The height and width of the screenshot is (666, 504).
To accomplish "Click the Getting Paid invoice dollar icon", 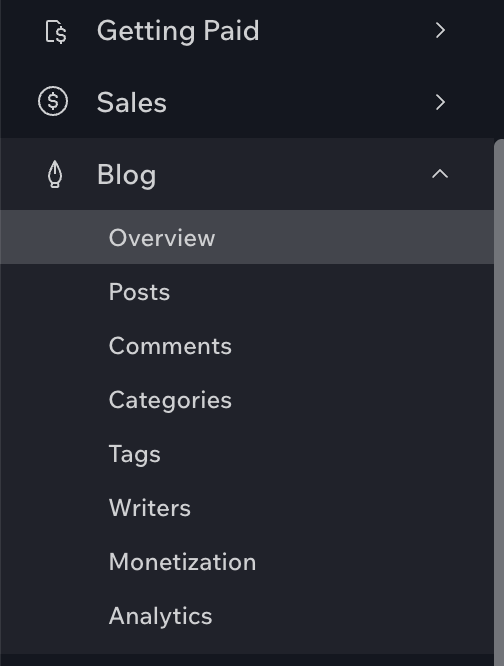I will (x=56, y=31).
